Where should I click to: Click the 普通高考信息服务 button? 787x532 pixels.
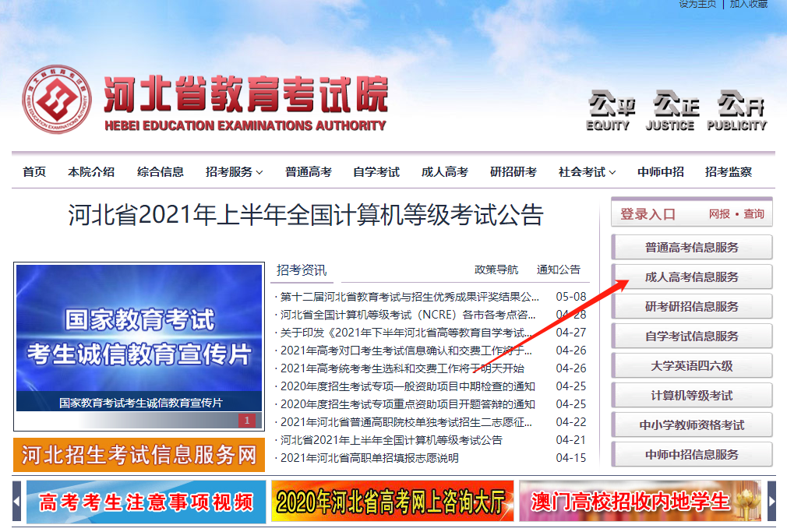(691, 247)
